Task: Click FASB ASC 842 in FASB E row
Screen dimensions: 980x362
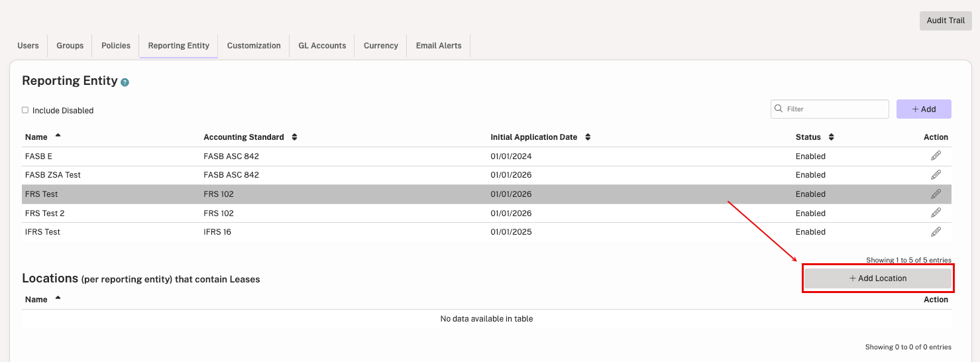Action: [x=231, y=156]
